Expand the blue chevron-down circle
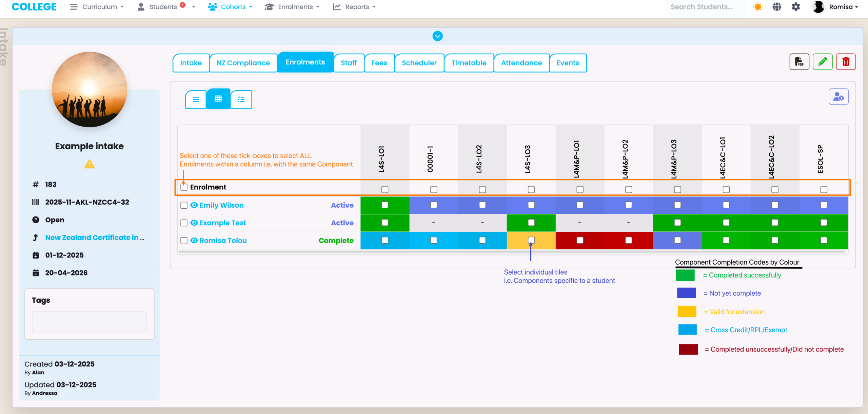Image resolution: width=868 pixels, height=414 pixels. pyautogui.click(x=437, y=36)
